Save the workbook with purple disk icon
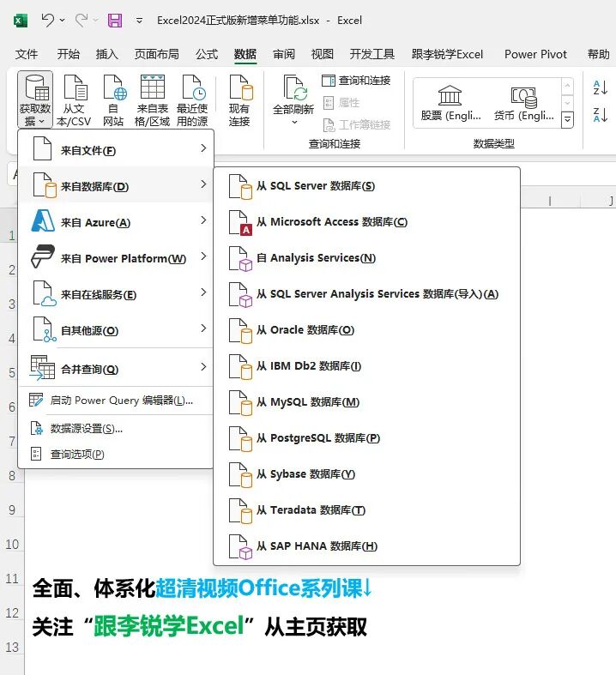 115,21
